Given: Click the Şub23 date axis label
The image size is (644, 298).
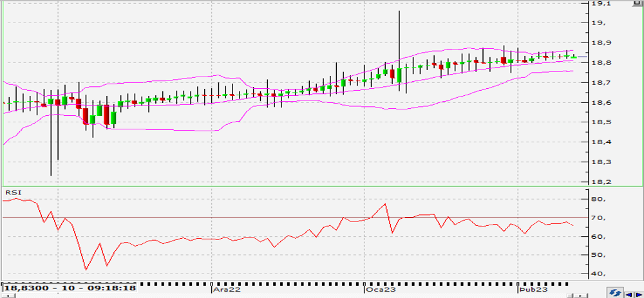Looking at the screenshot, I should [533, 290].
